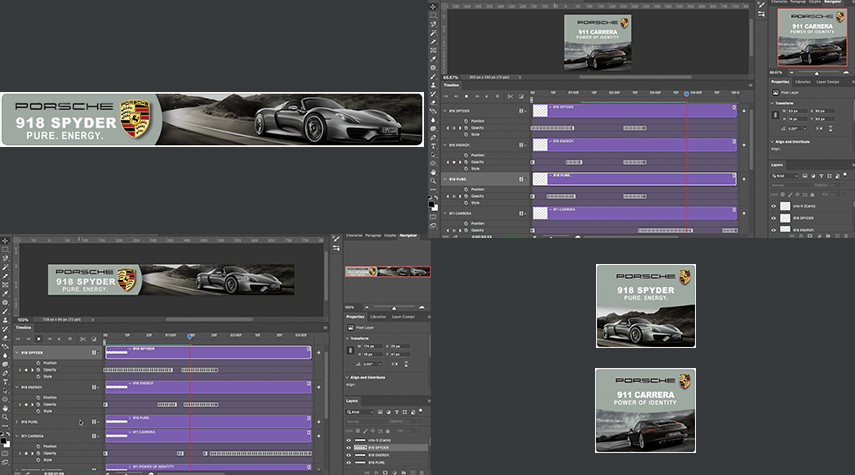Select the Hand tool in the 911 Carrera window

[433, 172]
